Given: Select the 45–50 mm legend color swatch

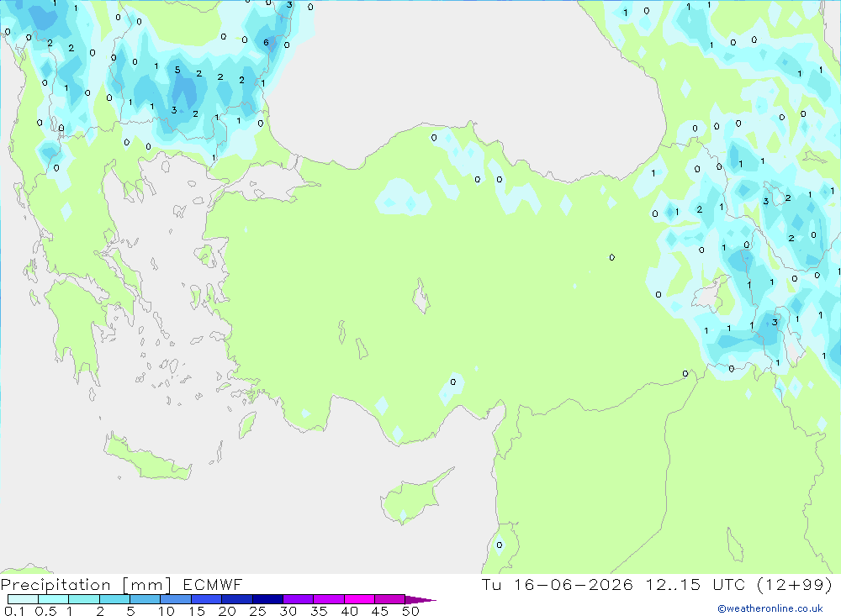Looking at the screenshot, I should (389, 599).
